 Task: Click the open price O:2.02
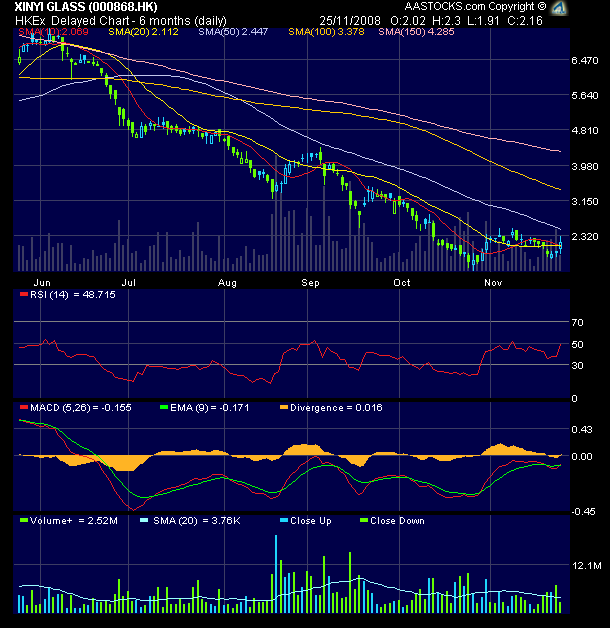(407, 21)
